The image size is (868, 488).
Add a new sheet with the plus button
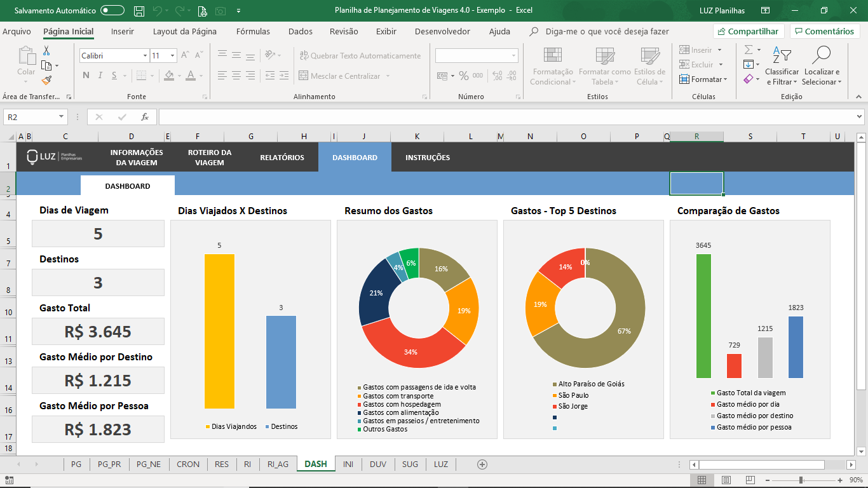[481, 464]
